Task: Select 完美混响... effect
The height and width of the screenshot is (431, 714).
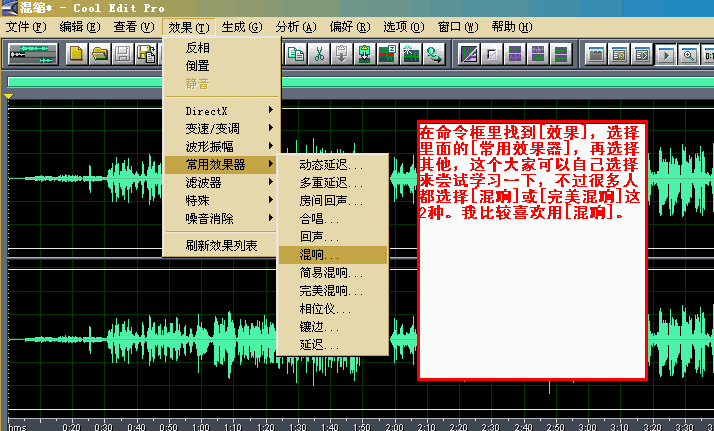Action: pyautogui.click(x=333, y=290)
